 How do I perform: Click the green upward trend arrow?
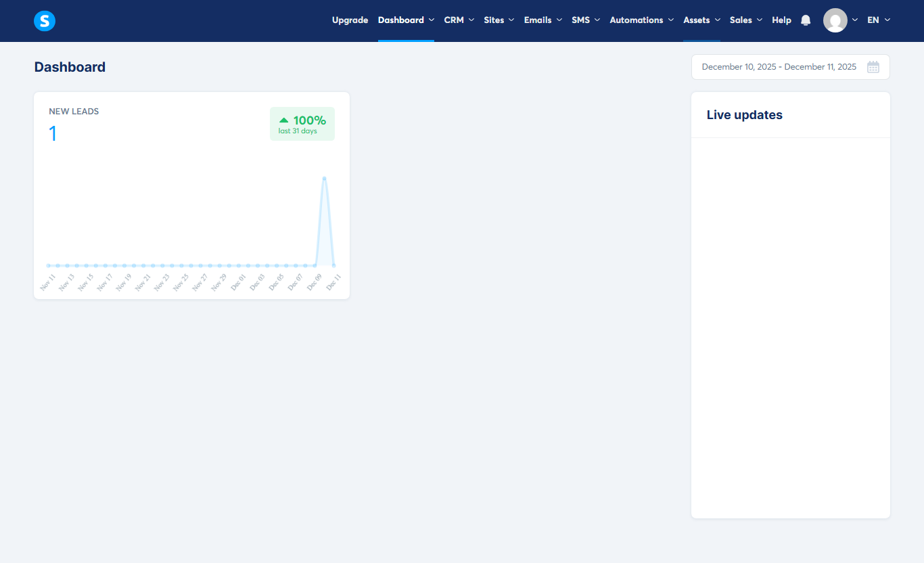click(283, 119)
